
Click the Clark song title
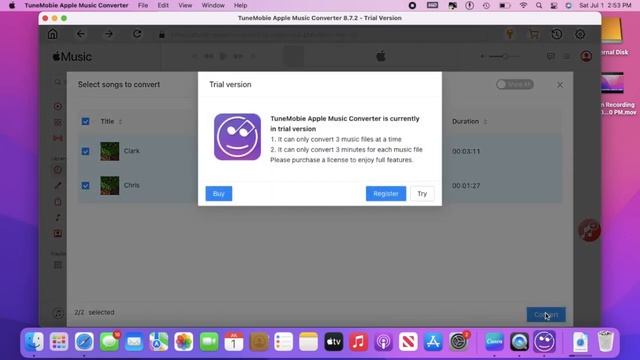pos(131,151)
